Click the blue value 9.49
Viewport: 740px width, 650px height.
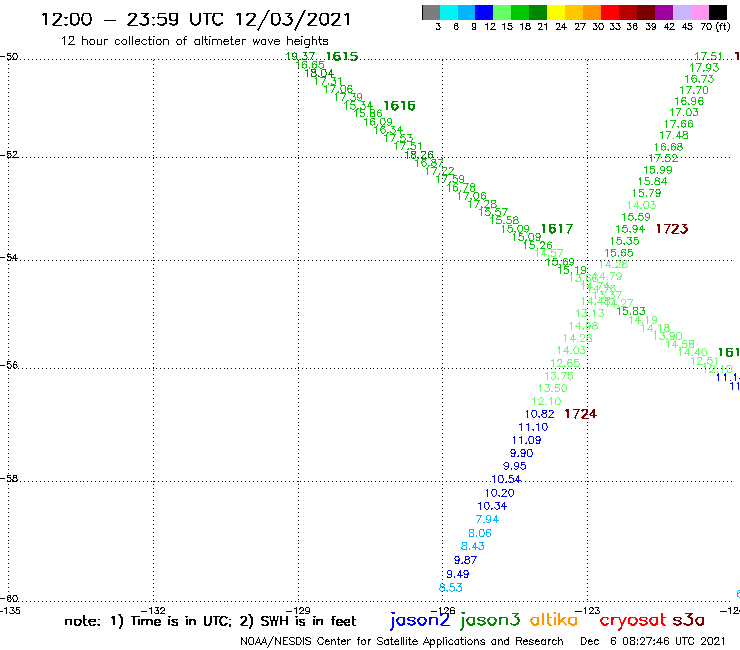pos(458,574)
